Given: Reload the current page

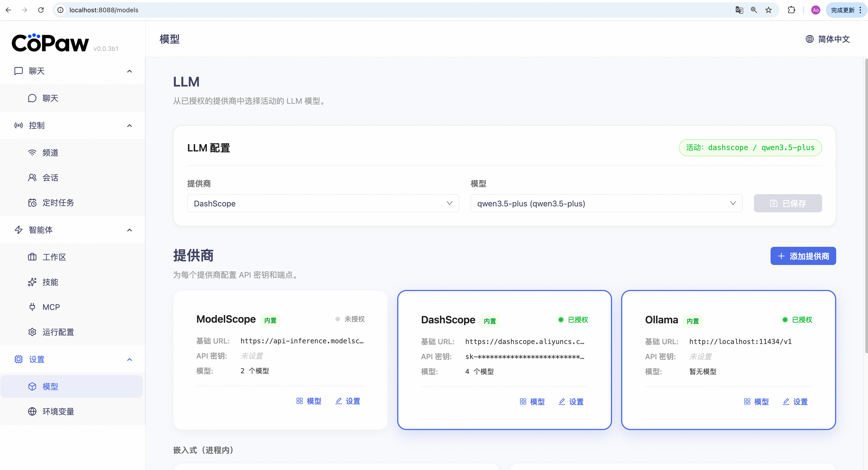Looking at the screenshot, I should 41,10.
